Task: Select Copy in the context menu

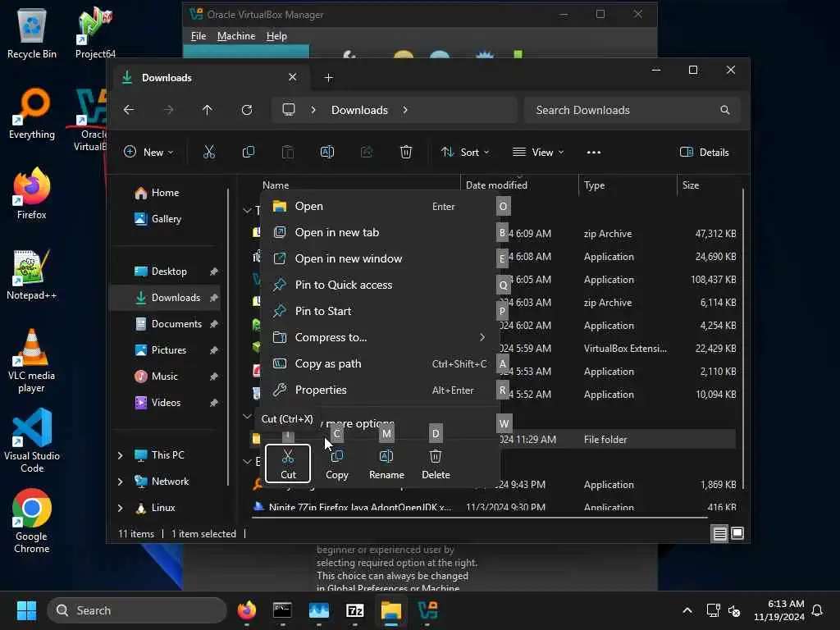Action: (x=337, y=463)
